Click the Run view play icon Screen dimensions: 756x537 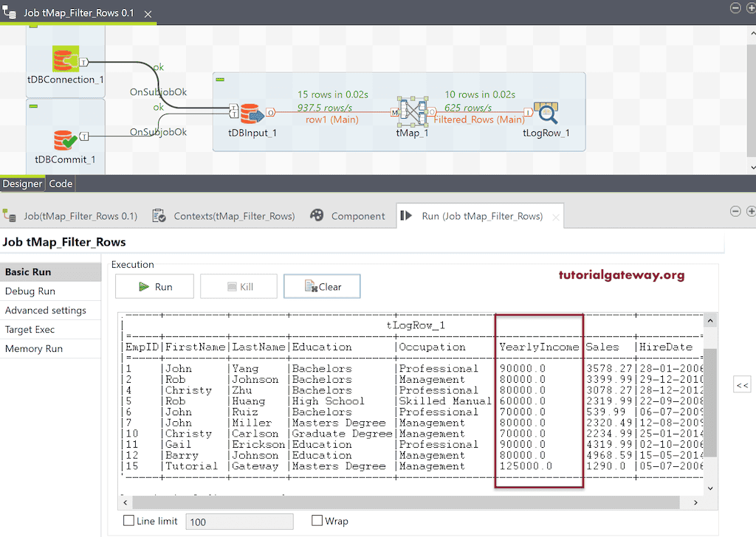coord(406,215)
